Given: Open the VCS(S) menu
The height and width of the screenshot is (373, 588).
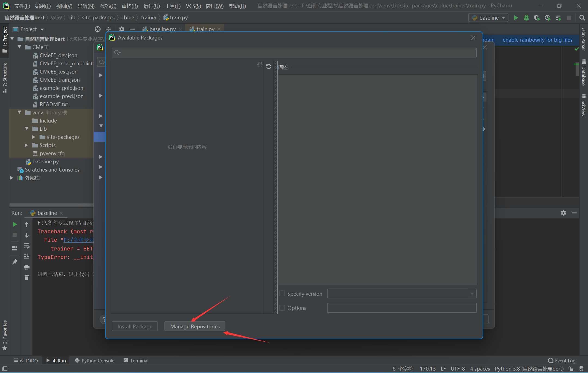Looking at the screenshot, I should (x=193, y=6).
